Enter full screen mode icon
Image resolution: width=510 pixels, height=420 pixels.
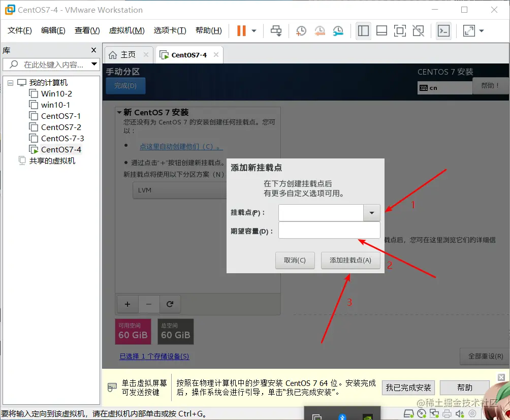tap(400, 31)
